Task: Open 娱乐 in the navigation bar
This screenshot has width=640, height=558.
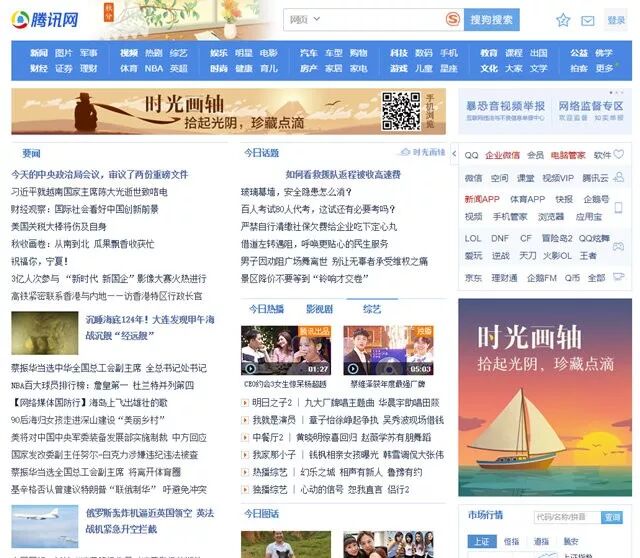Action: click(x=219, y=53)
